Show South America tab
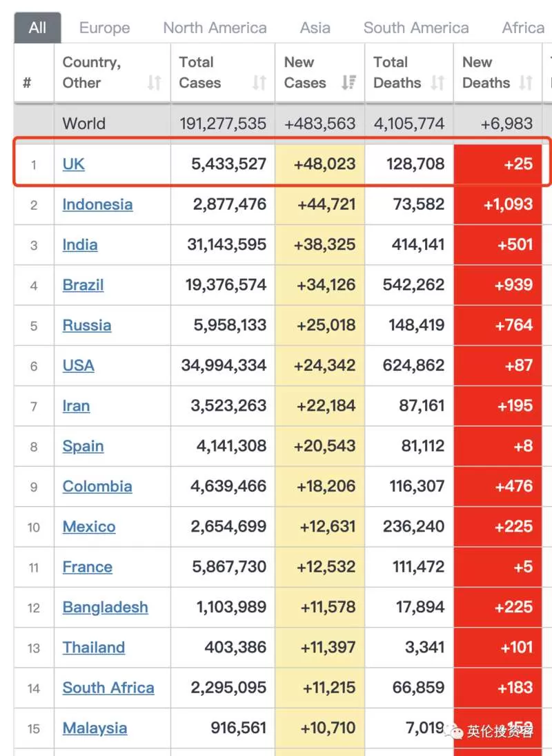Image resolution: width=552 pixels, height=756 pixels. (416, 28)
